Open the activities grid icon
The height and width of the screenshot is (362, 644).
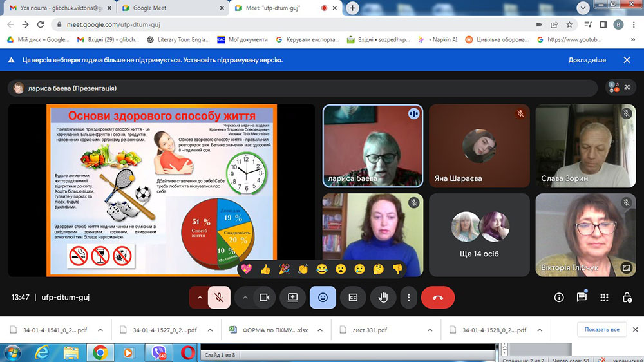[604, 298]
